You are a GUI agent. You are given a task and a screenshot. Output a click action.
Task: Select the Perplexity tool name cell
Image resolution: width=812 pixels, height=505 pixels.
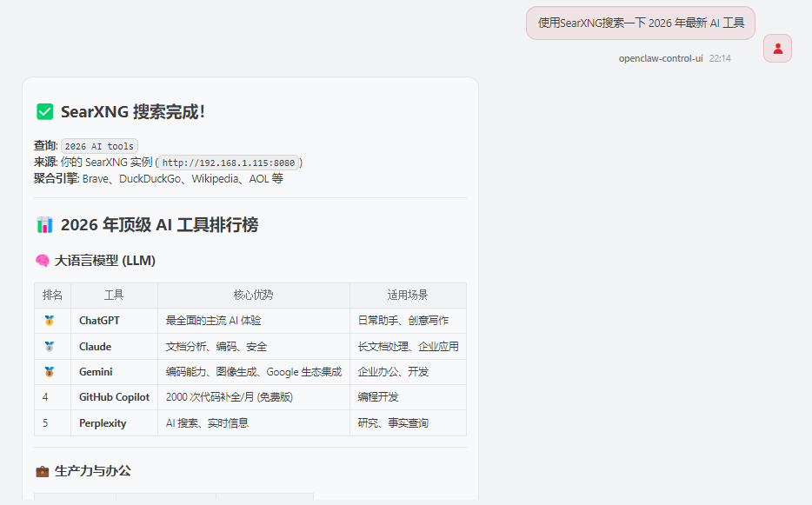103,423
